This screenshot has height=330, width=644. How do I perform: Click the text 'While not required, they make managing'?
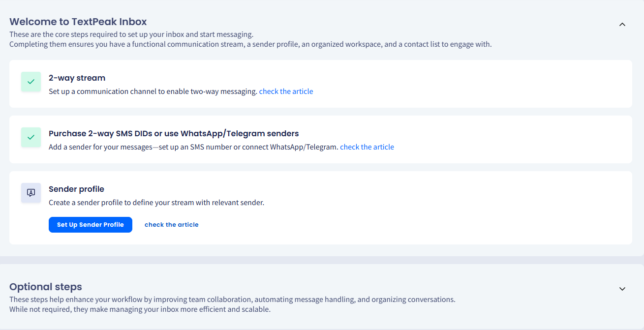78,309
